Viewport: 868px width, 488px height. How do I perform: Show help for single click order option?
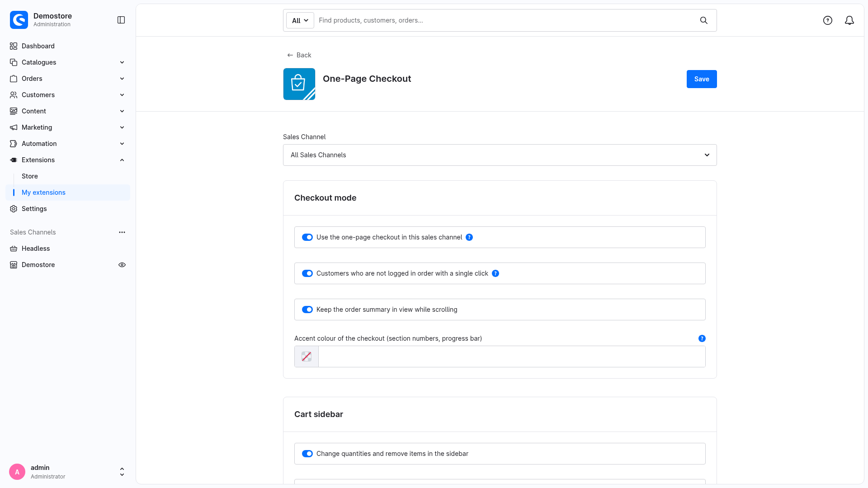[495, 273]
